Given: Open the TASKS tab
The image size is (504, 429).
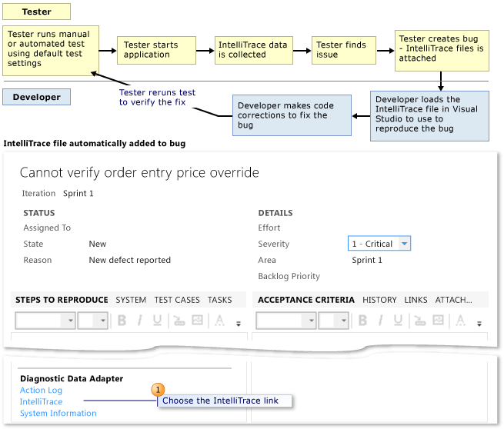Looking at the screenshot, I should [x=219, y=300].
